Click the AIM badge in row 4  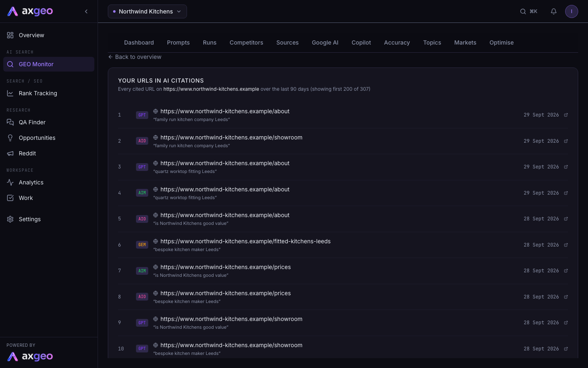142,193
